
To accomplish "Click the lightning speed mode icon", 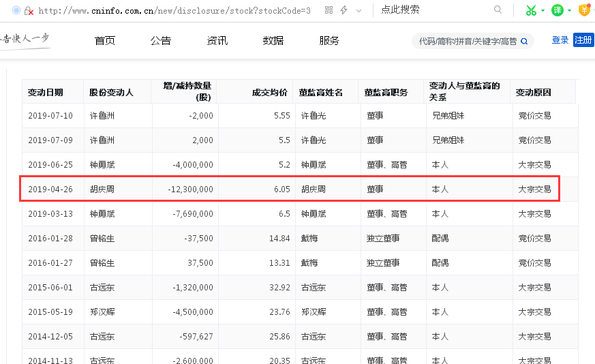I will [344, 10].
